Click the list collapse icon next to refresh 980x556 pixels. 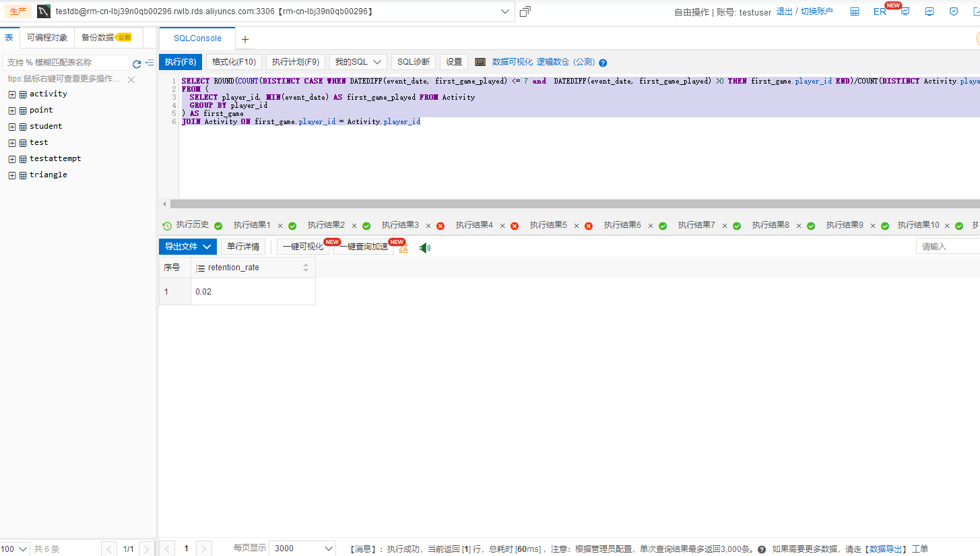[150, 63]
